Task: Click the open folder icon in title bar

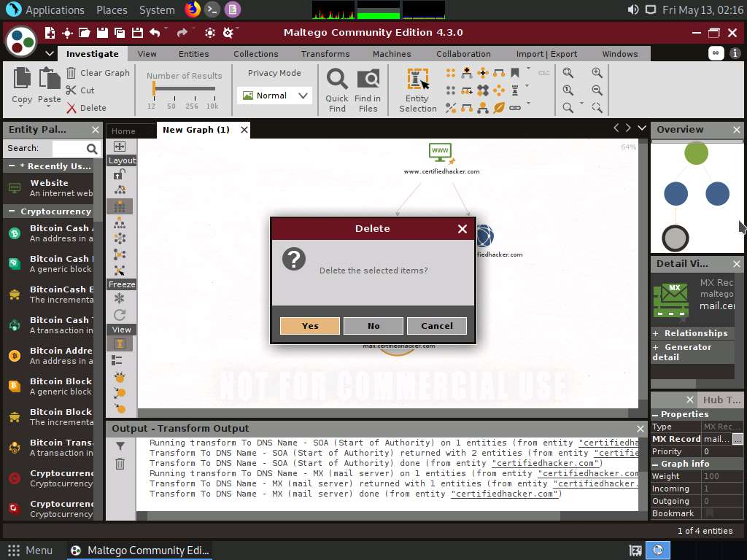Action: (x=85, y=32)
